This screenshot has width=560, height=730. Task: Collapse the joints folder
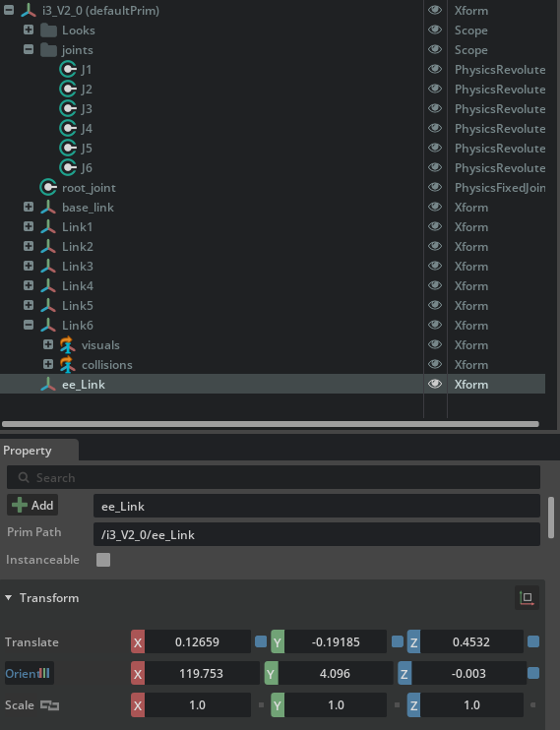tap(29, 49)
